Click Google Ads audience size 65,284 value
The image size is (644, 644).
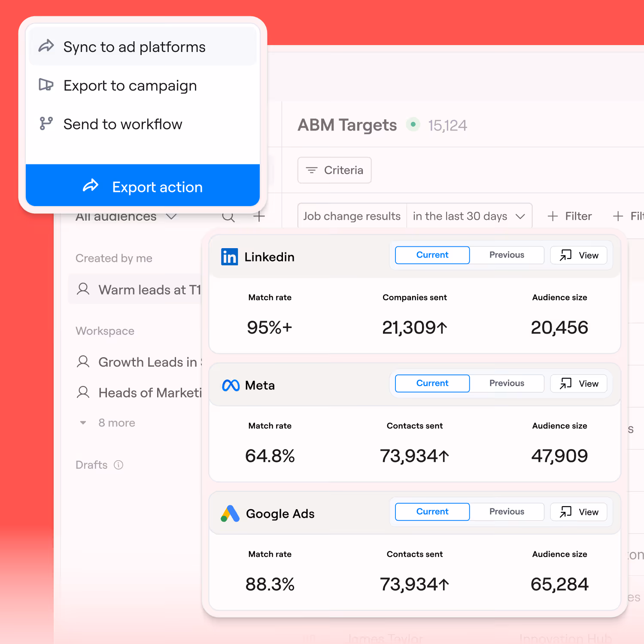pyautogui.click(x=559, y=584)
